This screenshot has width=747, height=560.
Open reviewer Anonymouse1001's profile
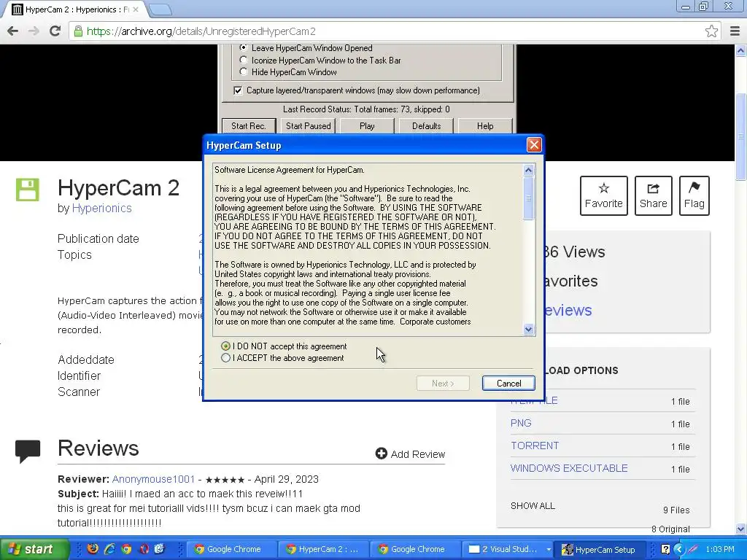click(153, 479)
